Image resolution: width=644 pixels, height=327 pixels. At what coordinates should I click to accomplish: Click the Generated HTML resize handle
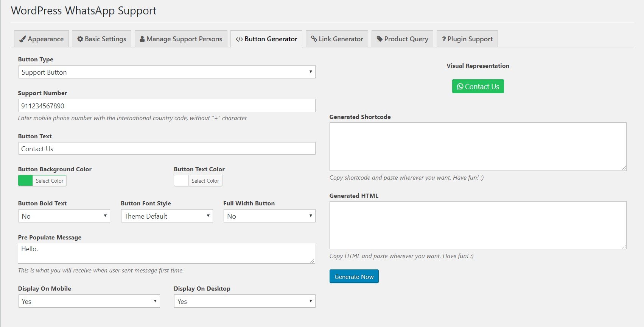(x=624, y=247)
